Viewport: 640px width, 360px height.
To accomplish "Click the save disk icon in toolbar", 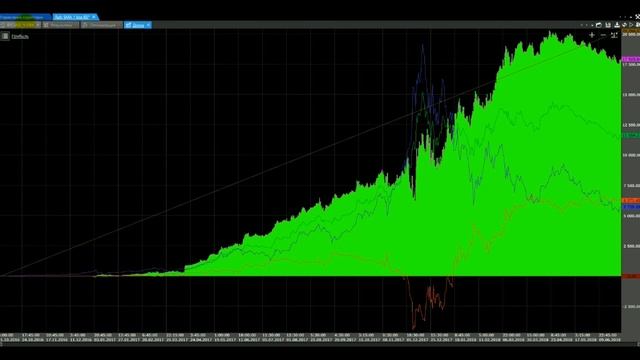I will (x=608, y=25).
